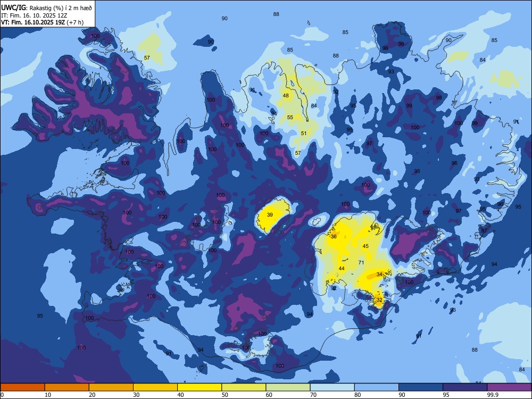Click the dark indigo 95–99.9 legend swatch
This screenshot has height=399, width=532.
pyautogui.click(x=465, y=387)
